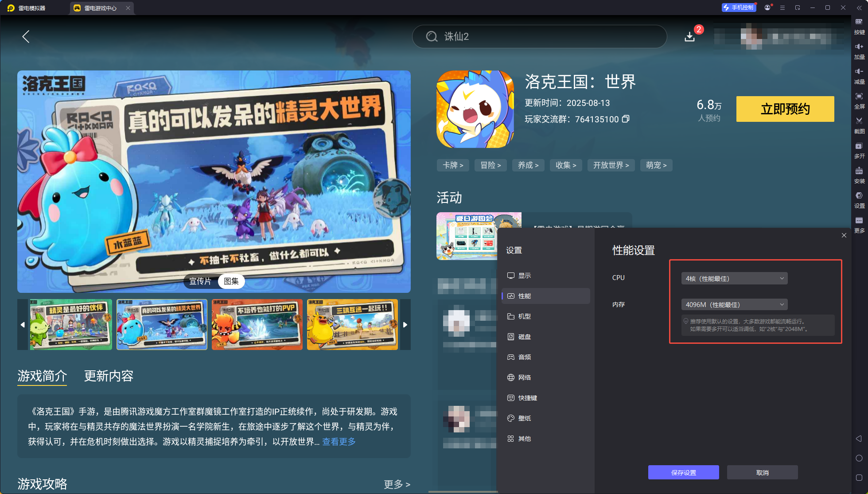
Task: Select the 其他 settings category
Action: (545, 439)
